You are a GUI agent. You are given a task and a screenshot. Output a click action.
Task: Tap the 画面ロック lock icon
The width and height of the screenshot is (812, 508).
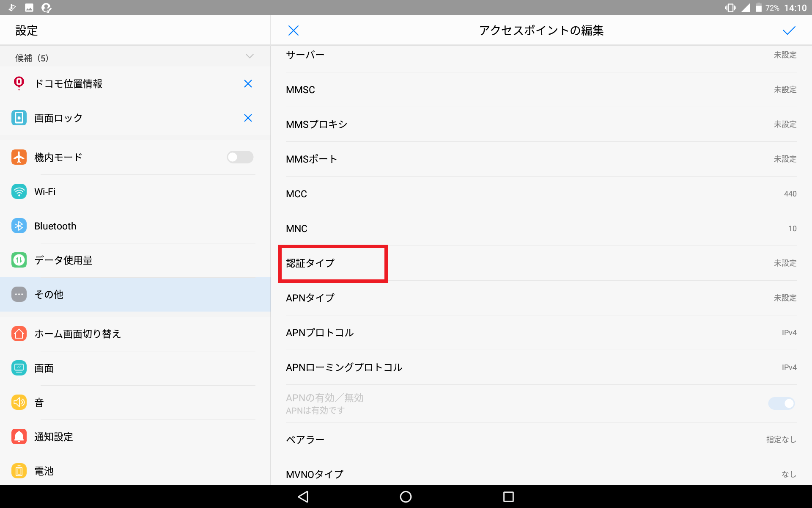click(x=19, y=118)
